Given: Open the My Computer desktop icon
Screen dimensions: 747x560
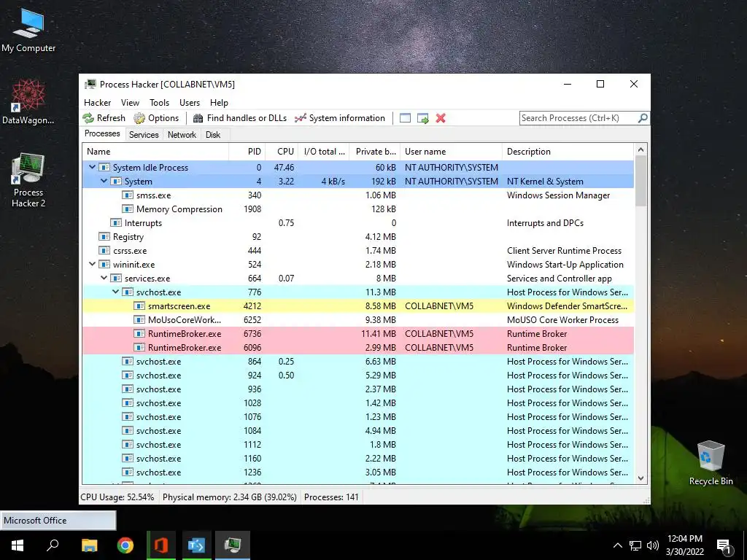Looking at the screenshot, I should 28,31.
